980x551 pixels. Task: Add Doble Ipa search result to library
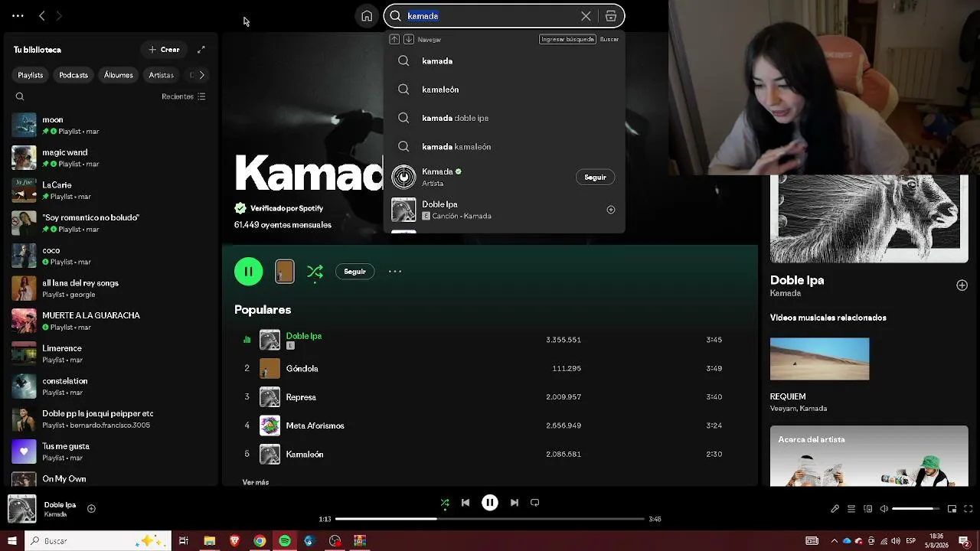(611, 210)
